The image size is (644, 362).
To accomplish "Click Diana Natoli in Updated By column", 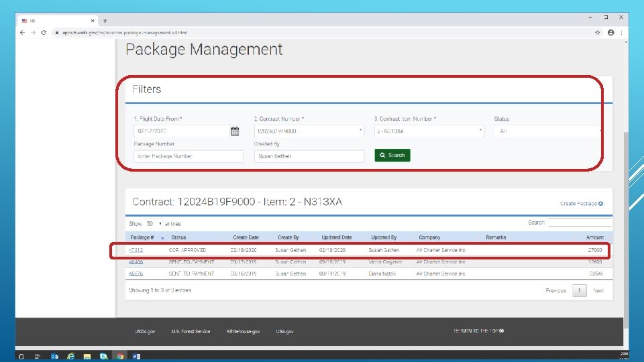I will (382, 274).
